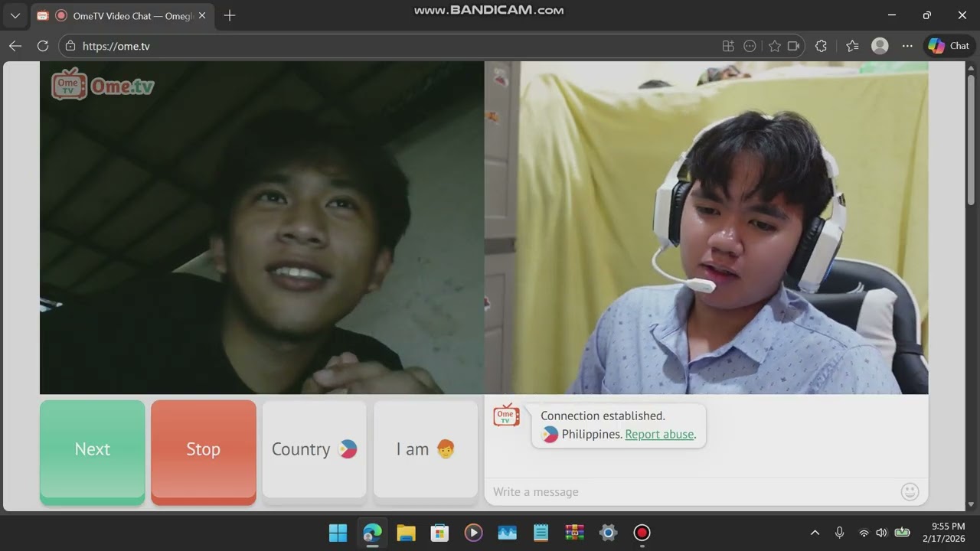The image size is (980, 551).
Task: View site information lock icon
Action: tap(70, 46)
